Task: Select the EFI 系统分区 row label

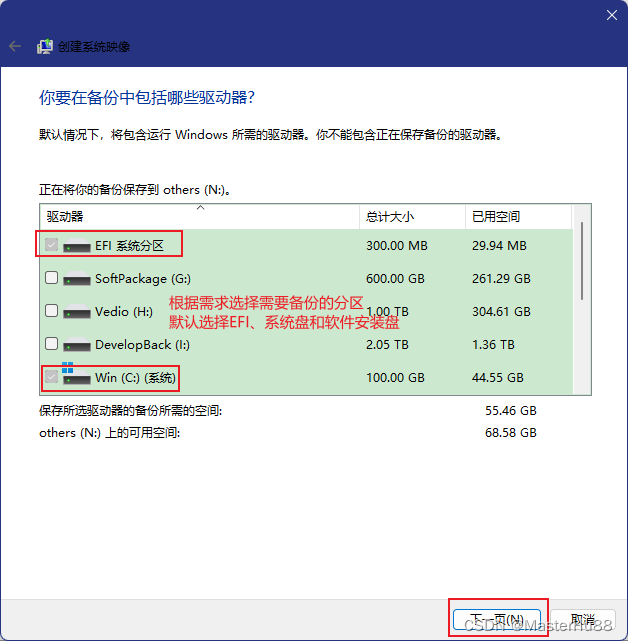Action: pyautogui.click(x=130, y=246)
